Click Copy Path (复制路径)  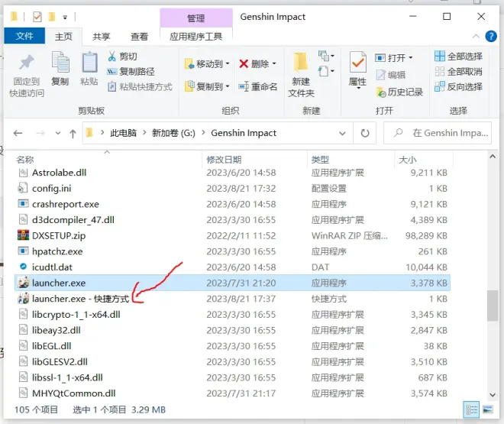[131, 71]
